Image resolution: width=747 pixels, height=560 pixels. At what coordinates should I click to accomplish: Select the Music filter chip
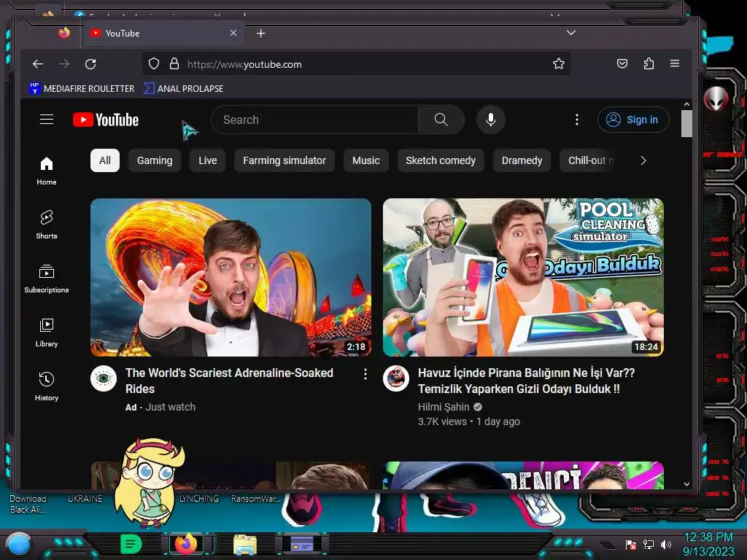click(366, 160)
